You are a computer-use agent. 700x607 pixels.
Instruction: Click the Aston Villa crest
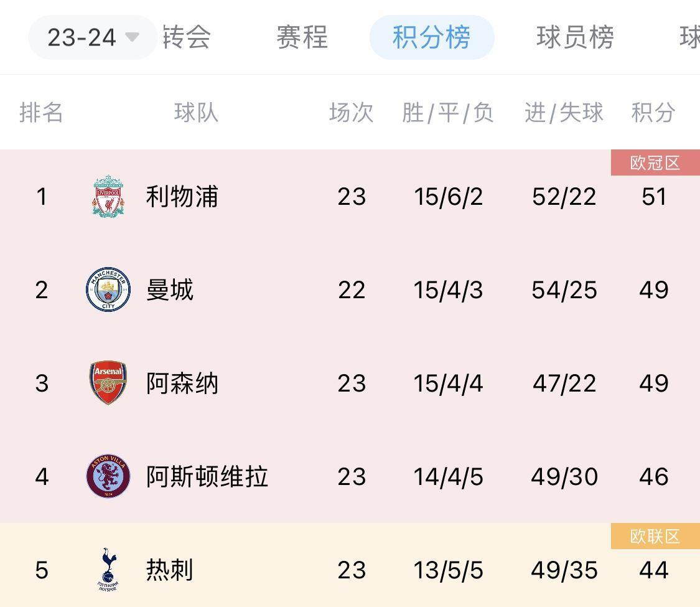pos(108,476)
